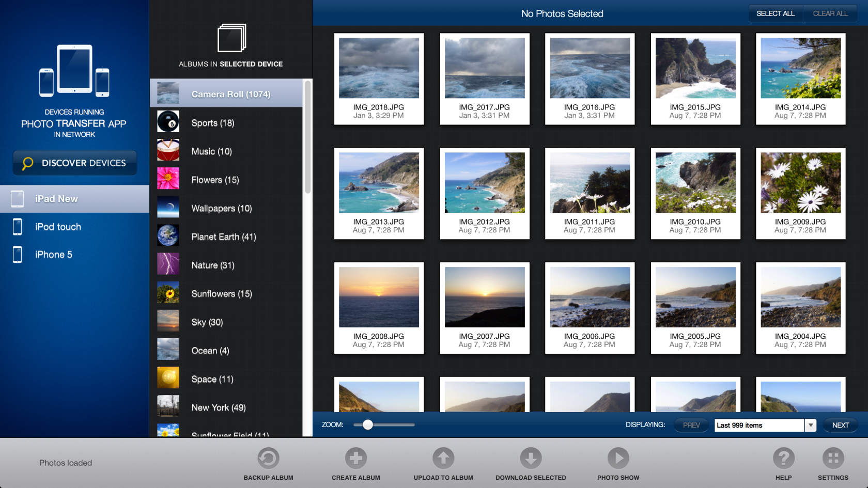
Task: Select the iPhone 5 device
Action: (53, 255)
